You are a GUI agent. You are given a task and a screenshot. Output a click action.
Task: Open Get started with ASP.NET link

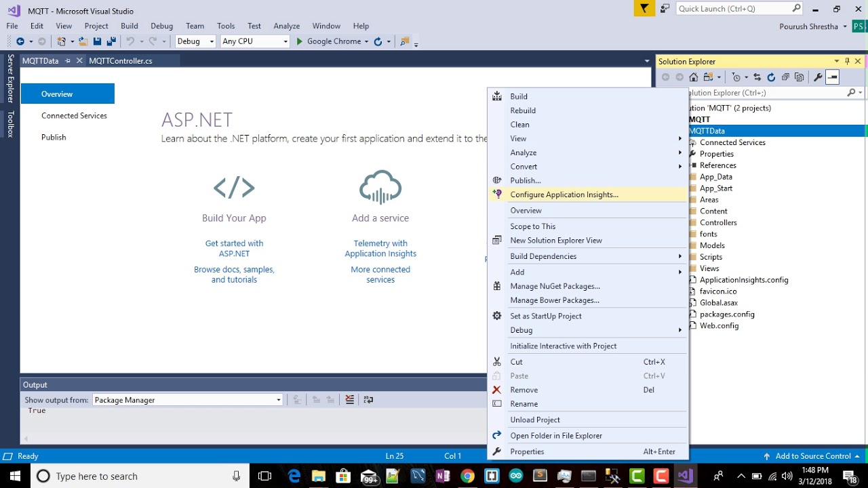234,248
